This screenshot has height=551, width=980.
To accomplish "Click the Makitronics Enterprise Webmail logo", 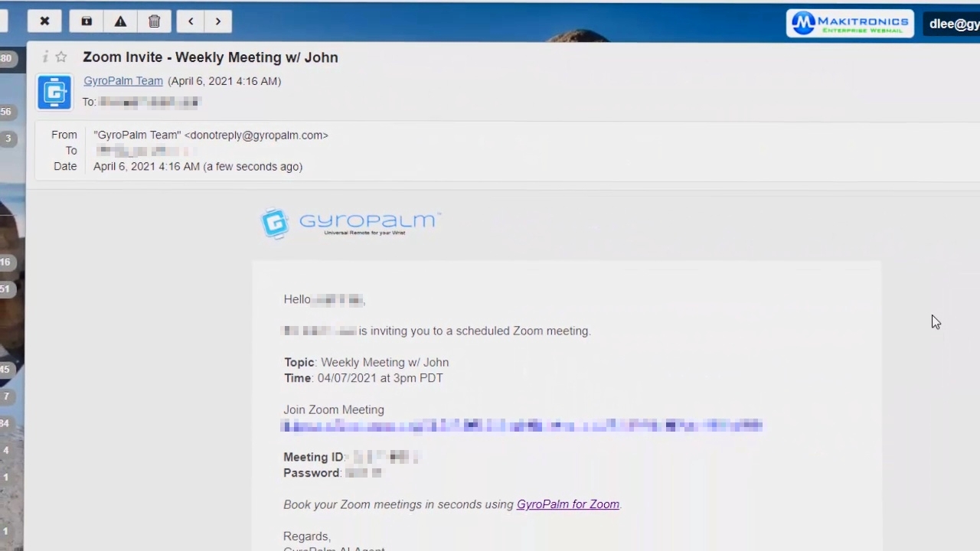I will pos(849,23).
